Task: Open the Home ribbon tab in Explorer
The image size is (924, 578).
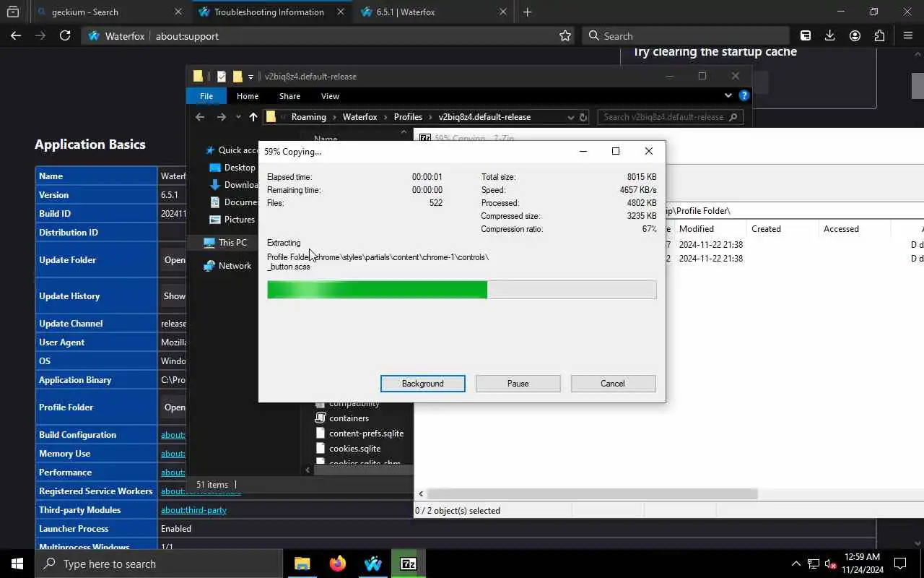Action: [248, 96]
